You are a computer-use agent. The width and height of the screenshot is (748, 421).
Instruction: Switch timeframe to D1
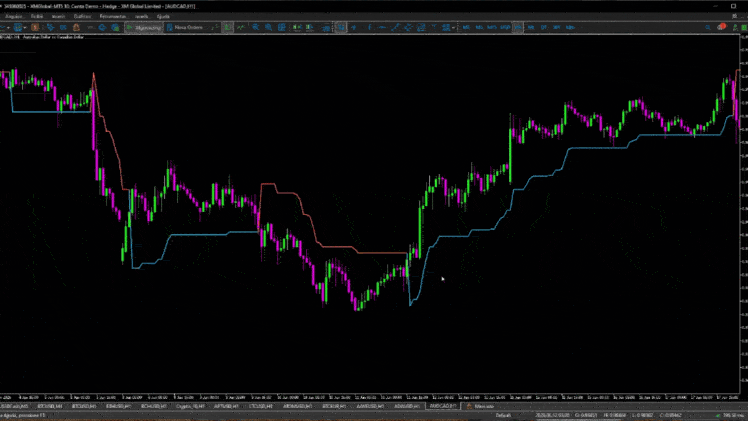pyautogui.click(x=543, y=27)
